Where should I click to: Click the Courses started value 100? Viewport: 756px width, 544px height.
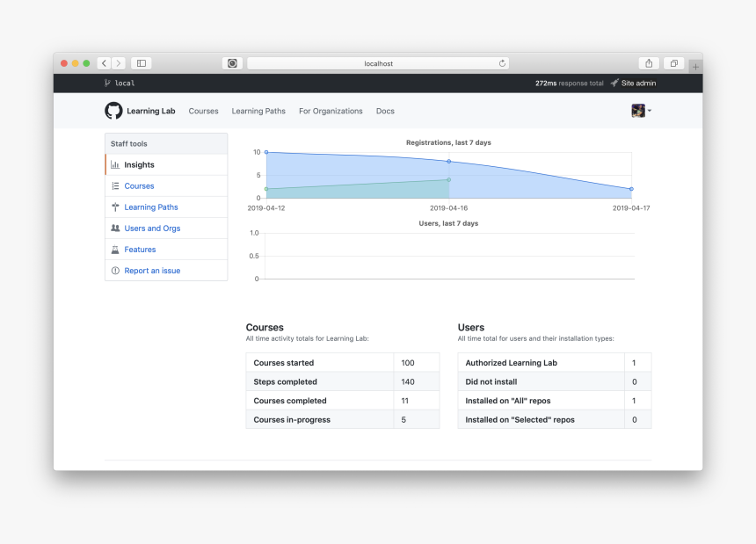(408, 363)
